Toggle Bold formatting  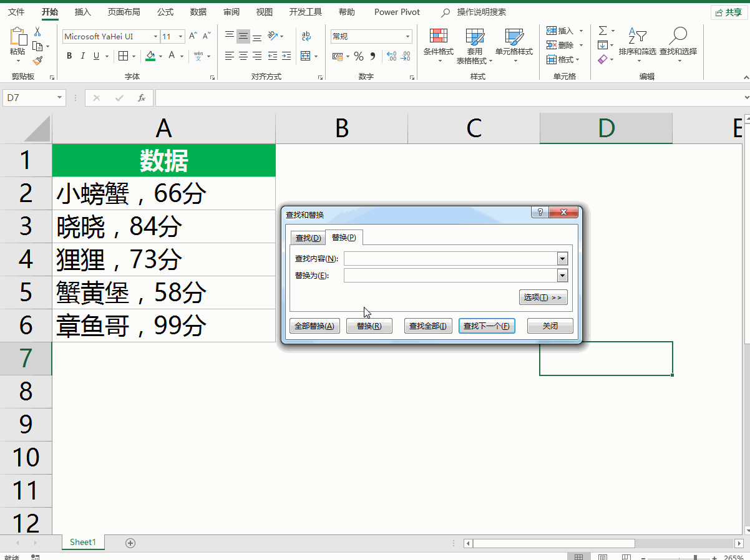point(69,56)
